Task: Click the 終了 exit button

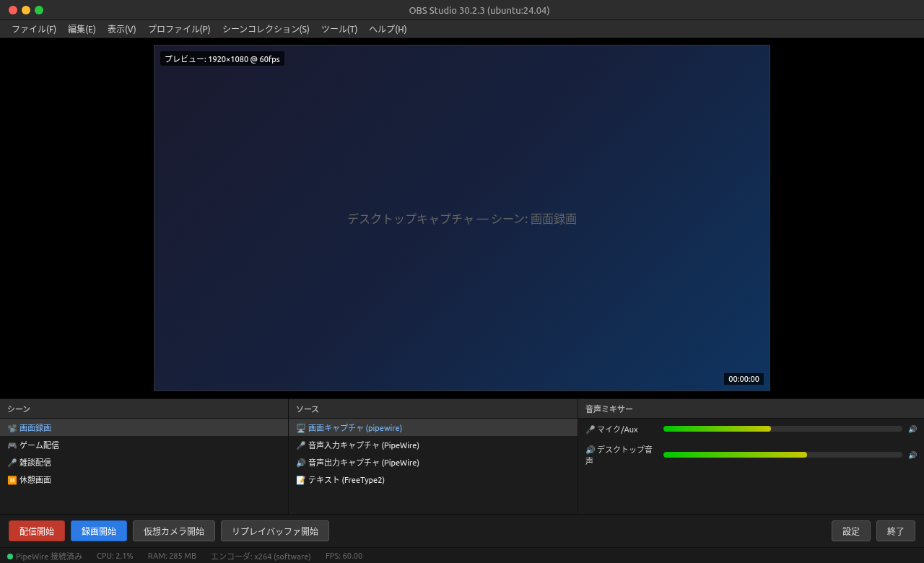Action: point(896,531)
